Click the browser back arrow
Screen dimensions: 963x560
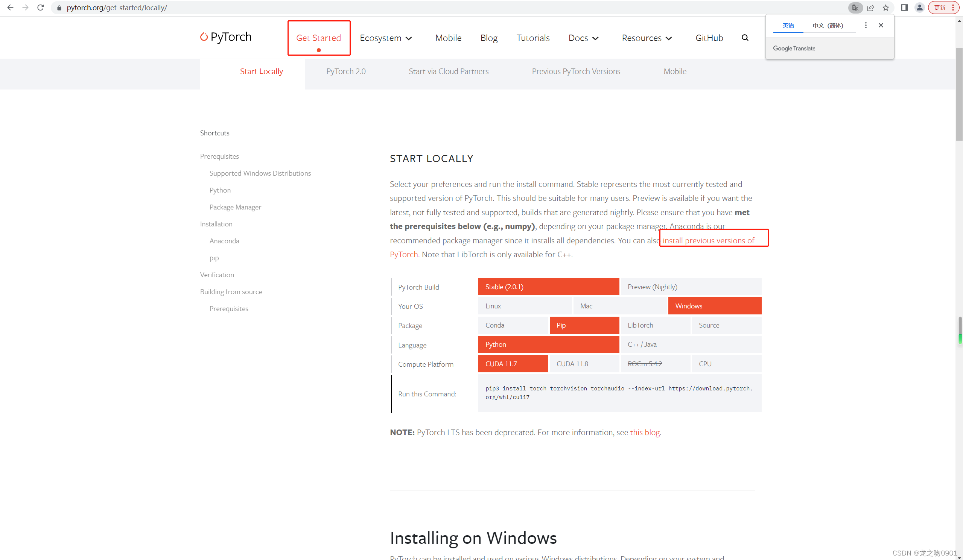[10, 7]
